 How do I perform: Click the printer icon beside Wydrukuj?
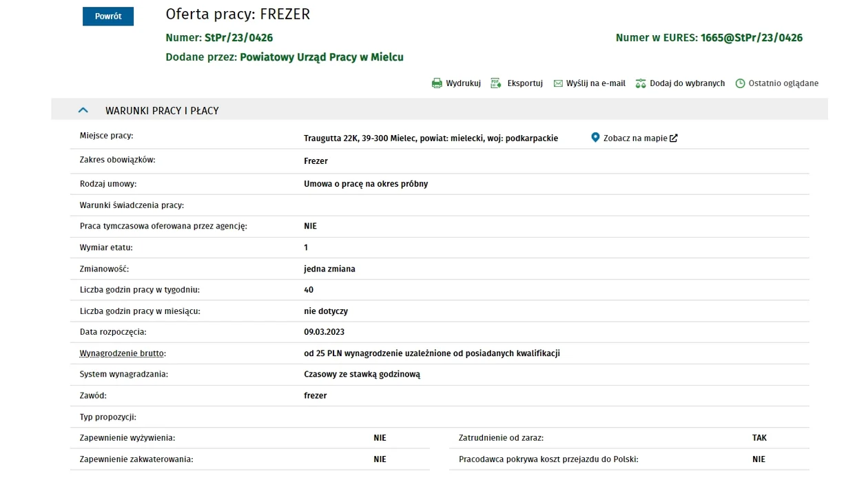(x=437, y=83)
